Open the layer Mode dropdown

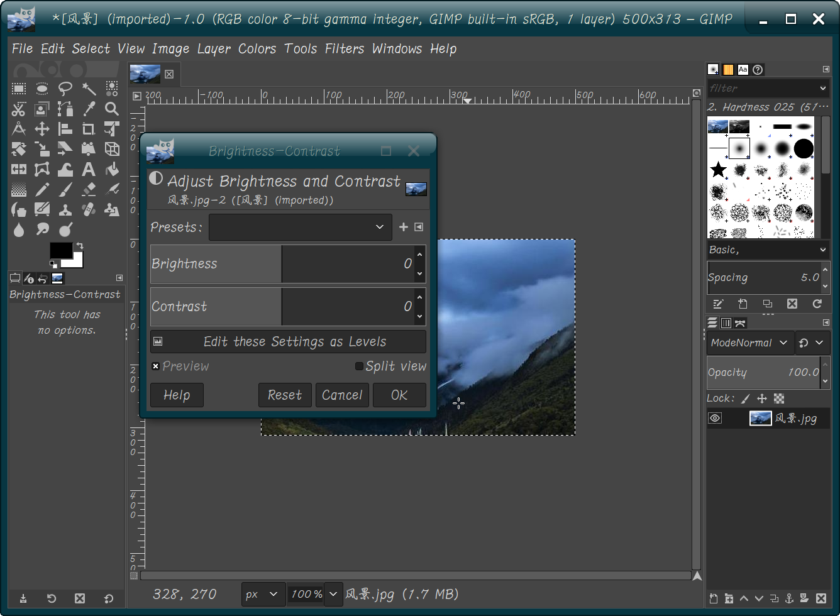749,343
